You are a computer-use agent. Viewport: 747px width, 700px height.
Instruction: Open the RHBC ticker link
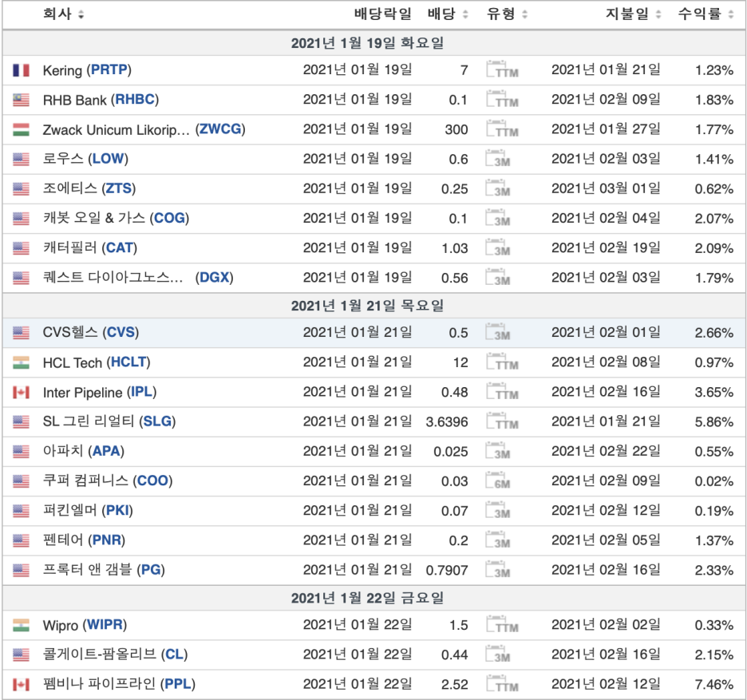136,100
